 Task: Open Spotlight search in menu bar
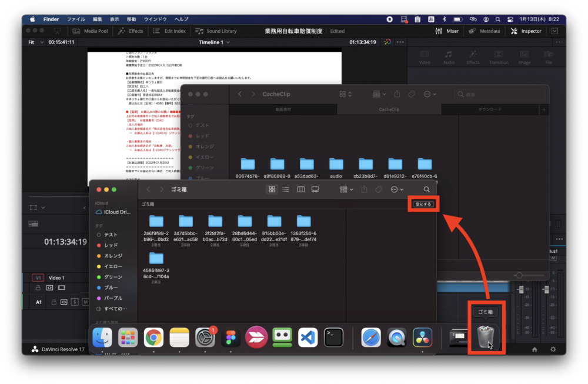pos(497,19)
